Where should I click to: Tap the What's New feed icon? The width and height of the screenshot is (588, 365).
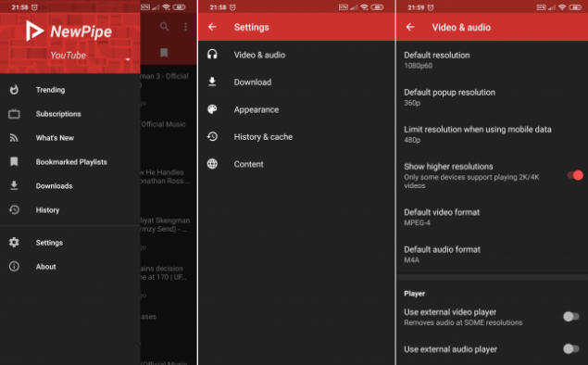pos(14,138)
